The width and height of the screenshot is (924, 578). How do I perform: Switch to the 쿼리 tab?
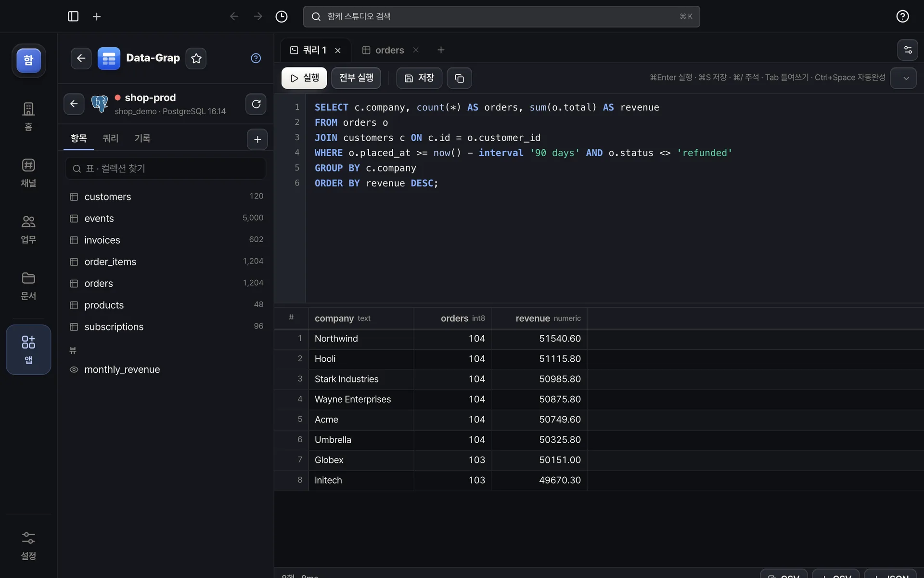(110, 139)
